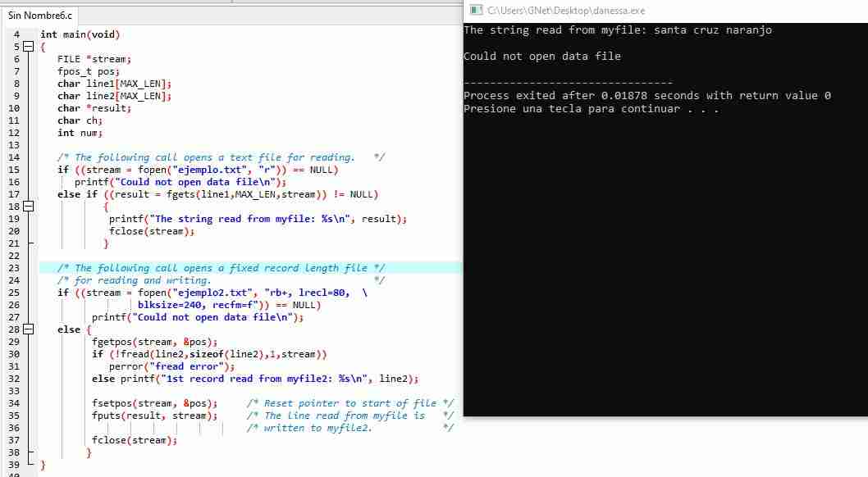Screen dimensions: 868x477
Task: Click the perror("fread error") line
Action: click(x=171, y=366)
